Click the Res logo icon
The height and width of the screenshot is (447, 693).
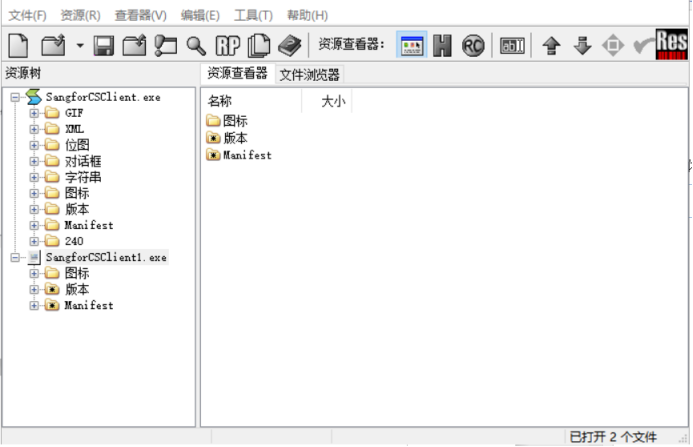pos(671,44)
